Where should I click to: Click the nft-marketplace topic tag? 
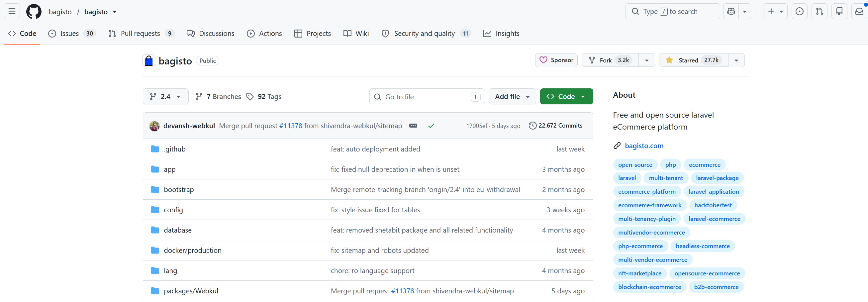click(639, 273)
